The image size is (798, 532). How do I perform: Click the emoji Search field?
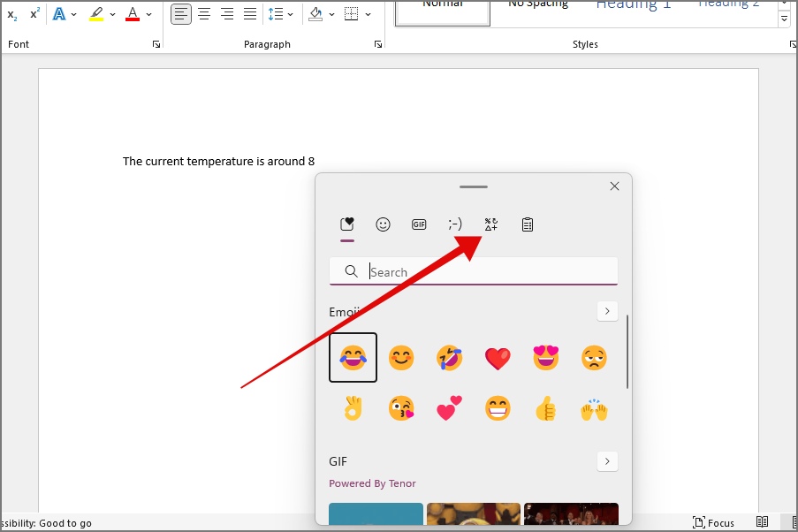point(474,272)
